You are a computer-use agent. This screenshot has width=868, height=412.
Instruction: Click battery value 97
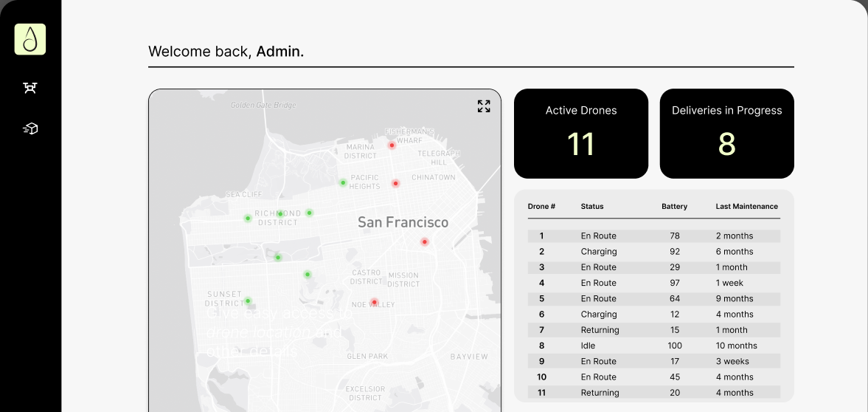point(674,283)
